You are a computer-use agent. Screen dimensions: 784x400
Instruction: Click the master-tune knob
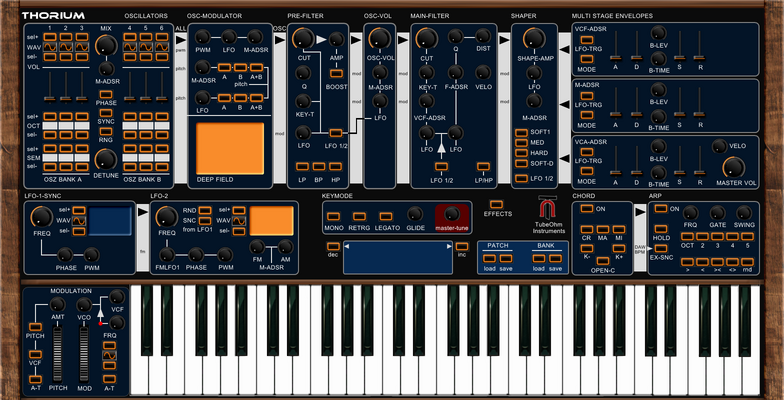pyautogui.click(x=452, y=214)
